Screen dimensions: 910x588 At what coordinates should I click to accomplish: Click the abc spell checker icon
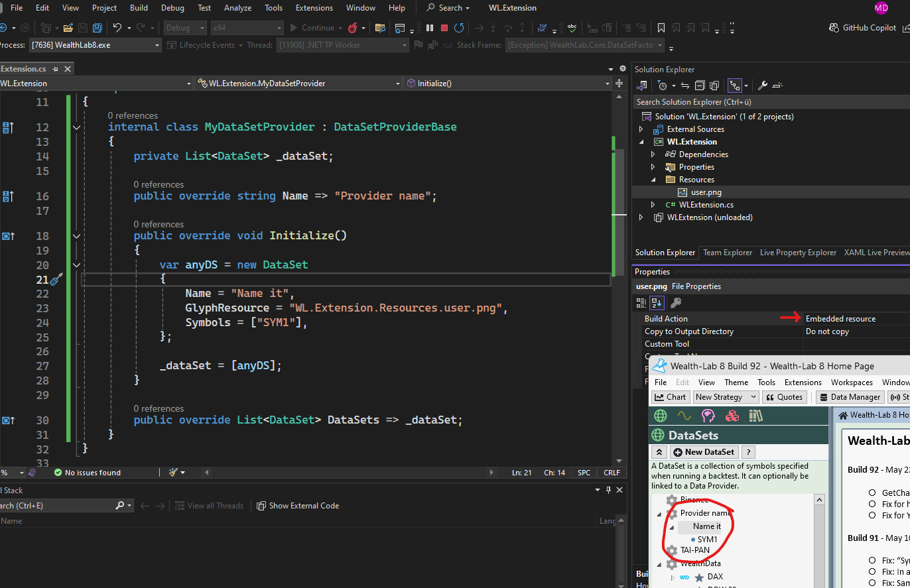[x=572, y=28]
